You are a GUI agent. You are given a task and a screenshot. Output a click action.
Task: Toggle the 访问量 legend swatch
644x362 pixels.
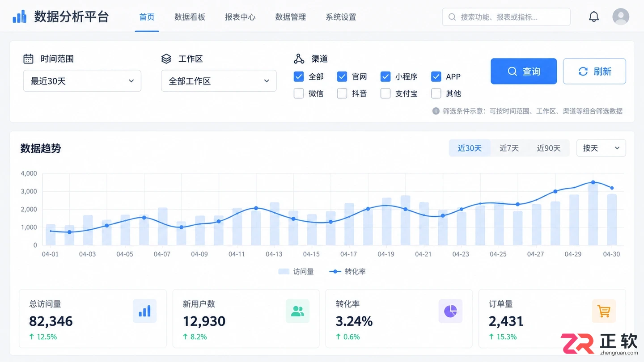pyautogui.click(x=284, y=271)
